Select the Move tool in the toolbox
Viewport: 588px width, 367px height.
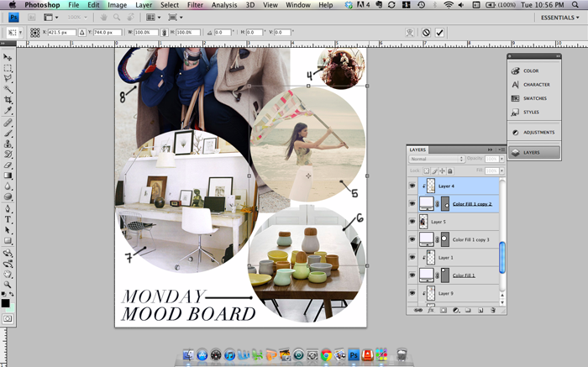tap(8, 56)
